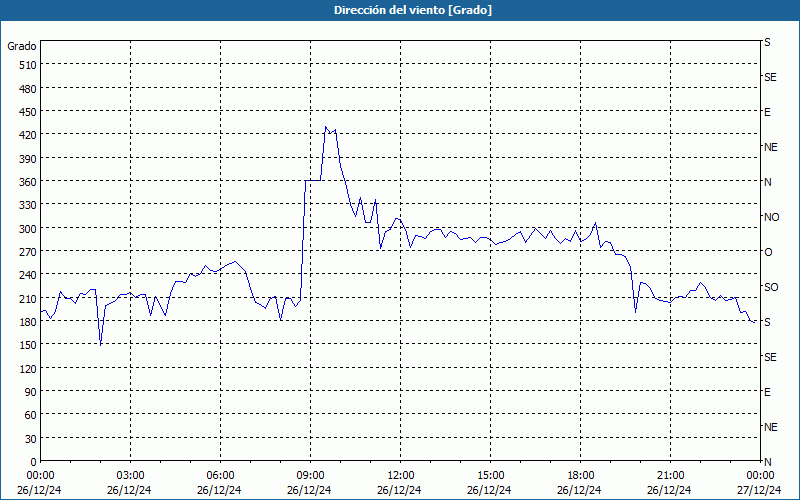Click the 'NO' compass label on right axis
This screenshot has width=800, height=500.
point(771,217)
